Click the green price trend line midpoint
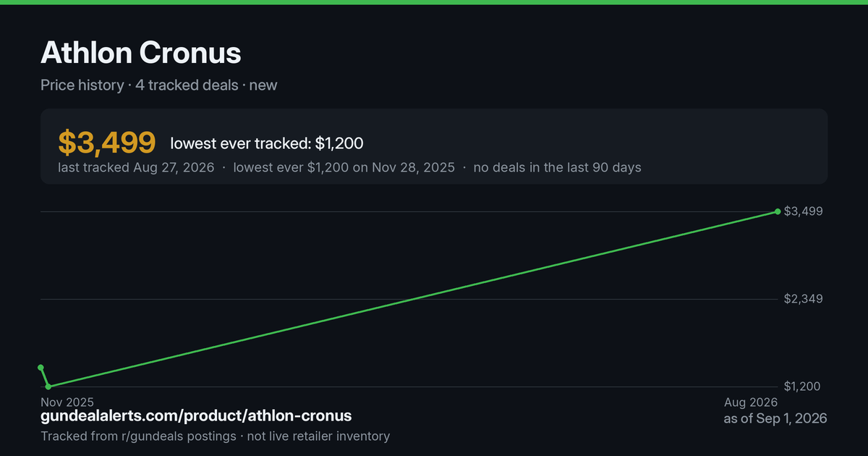The height and width of the screenshot is (456, 868). pyautogui.click(x=413, y=299)
